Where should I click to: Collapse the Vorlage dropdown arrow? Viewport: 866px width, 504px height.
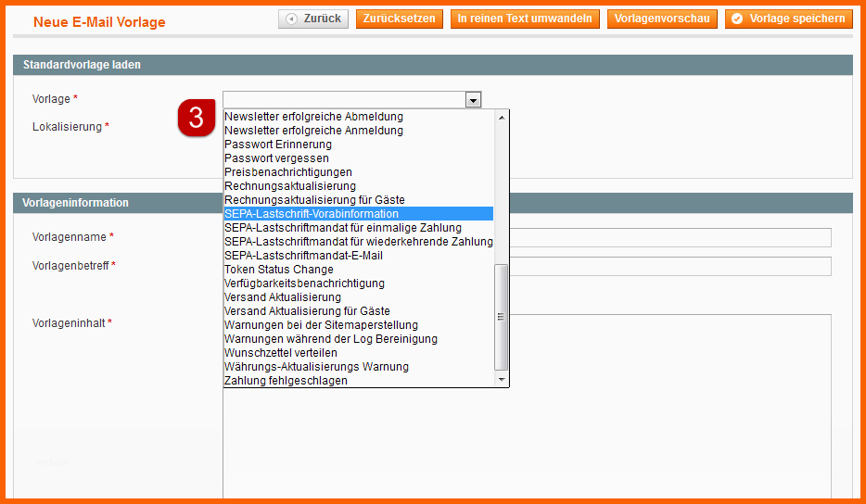coord(473,100)
